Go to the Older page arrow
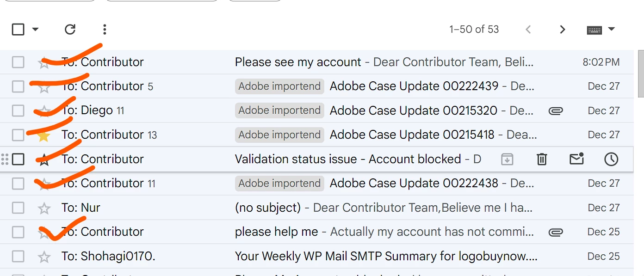Image resolution: width=644 pixels, height=276 pixels. click(x=562, y=30)
